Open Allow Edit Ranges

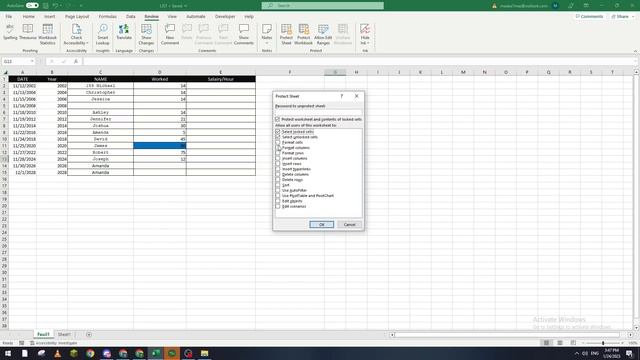[x=323, y=34]
